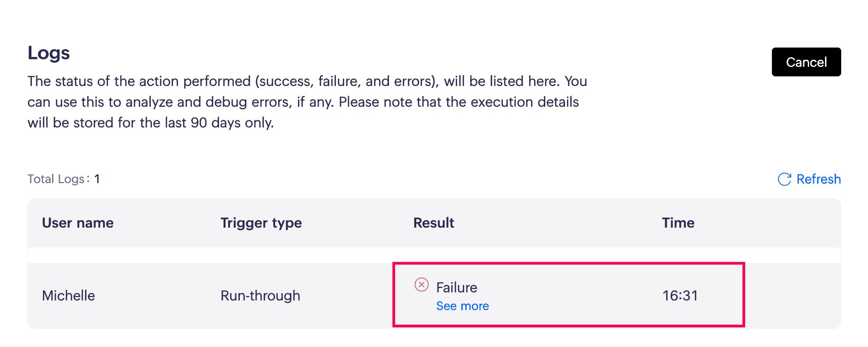Click the Logs page heading
This screenshot has height=347, width=868.
point(49,53)
